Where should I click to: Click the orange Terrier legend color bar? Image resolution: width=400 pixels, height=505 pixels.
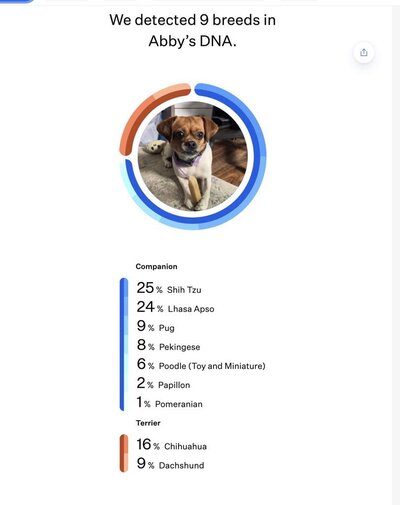(124, 453)
